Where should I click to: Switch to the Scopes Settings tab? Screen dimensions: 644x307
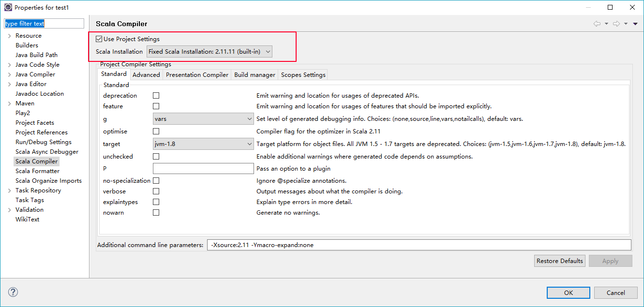pyautogui.click(x=303, y=75)
